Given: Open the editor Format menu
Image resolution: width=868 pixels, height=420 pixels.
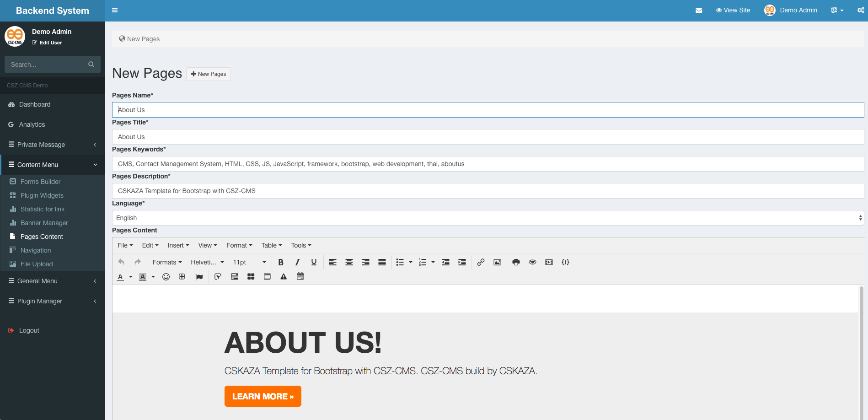Looking at the screenshot, I should 239,245.
